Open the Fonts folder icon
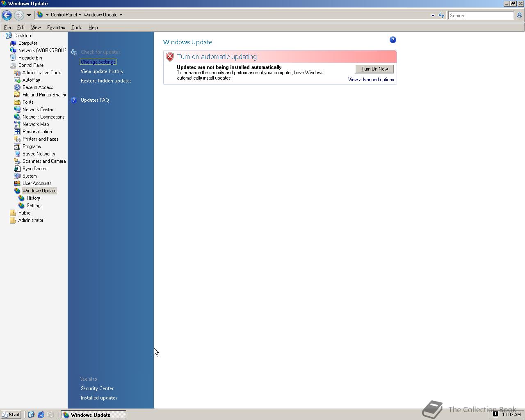The height and width of the screenshot is (420, 525). [x=17, y=102]
